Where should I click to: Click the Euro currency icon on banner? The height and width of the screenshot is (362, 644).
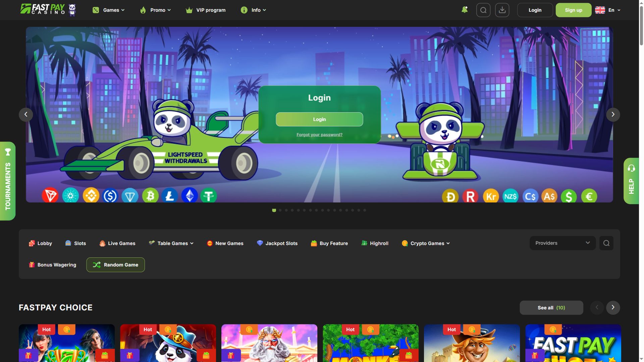(589, 196)
